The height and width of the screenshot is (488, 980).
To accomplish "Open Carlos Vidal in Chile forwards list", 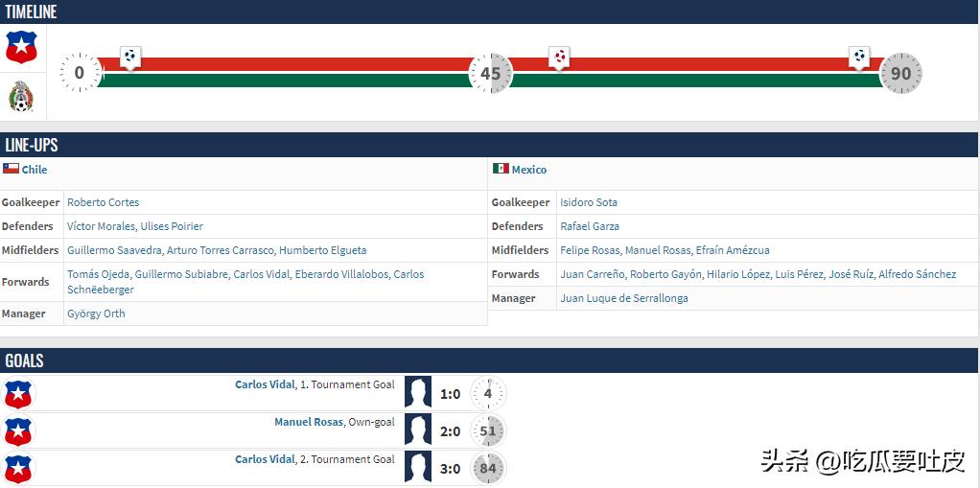I will (262, 274).
